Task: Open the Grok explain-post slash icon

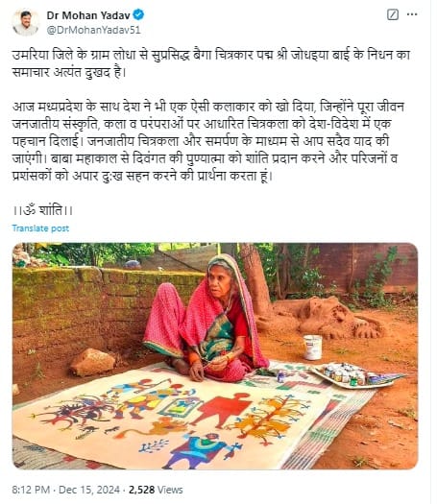Action: coord(393,14)
